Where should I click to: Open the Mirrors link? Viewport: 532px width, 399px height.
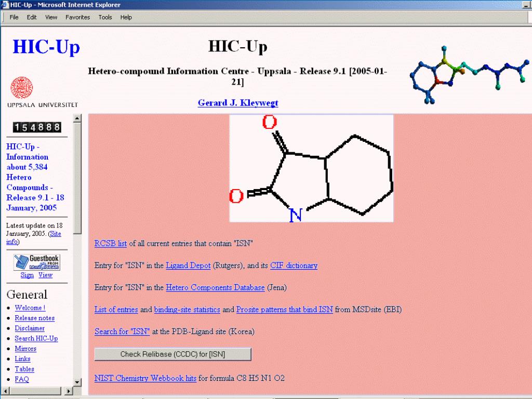pos(25,349)
